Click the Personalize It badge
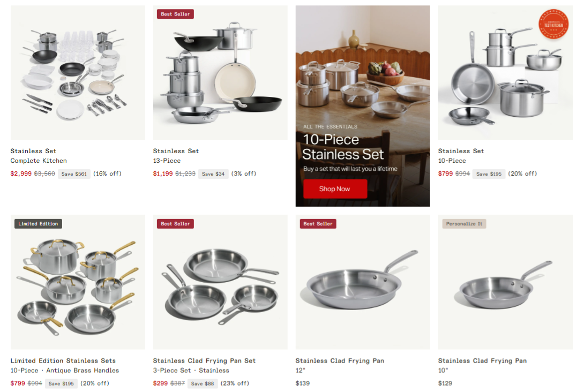Viewport: 584px width, 392px height. [x=464, y=224]
